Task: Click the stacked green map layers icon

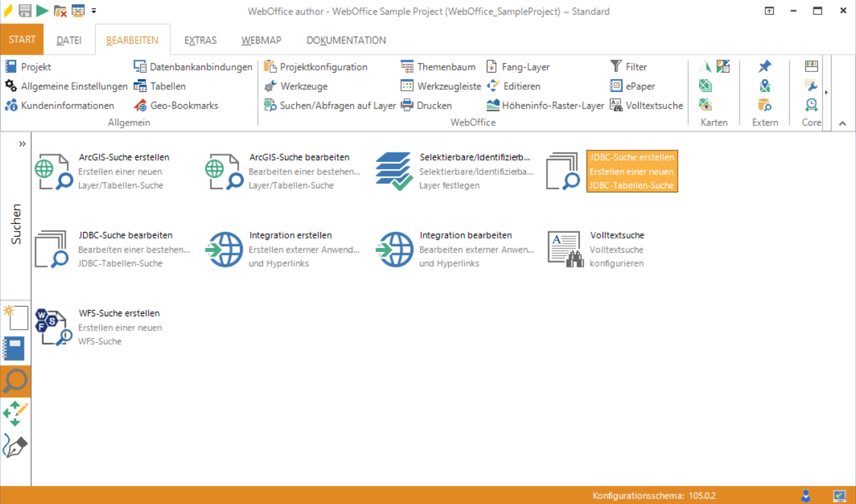Action: pyautogui.click(x=706, y=85)
